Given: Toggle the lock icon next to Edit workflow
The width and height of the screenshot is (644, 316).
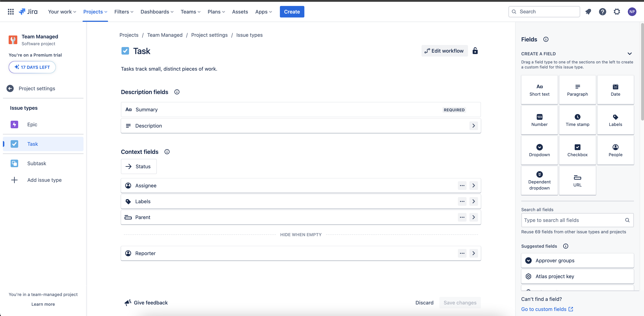Looking at the screenshot, I should (x=475, y=51).
